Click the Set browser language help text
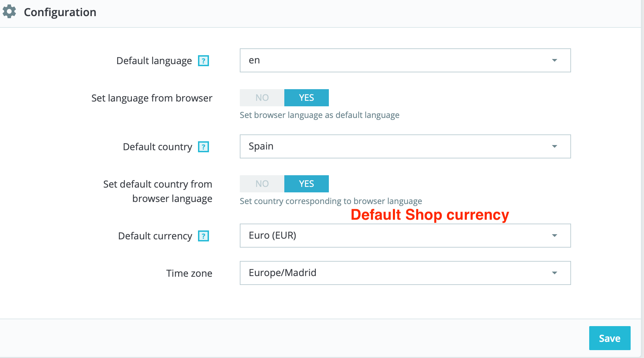 coord(319,115)
